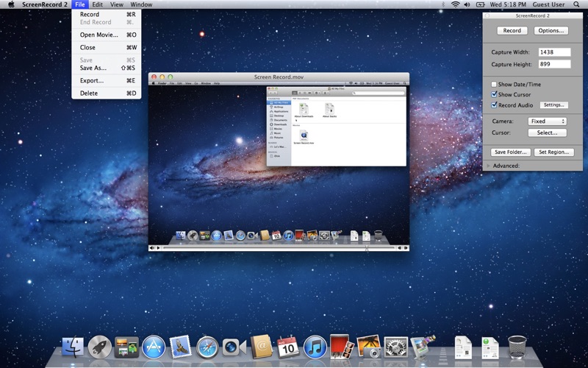Open Spotlight search magnifier

[576, 4]
